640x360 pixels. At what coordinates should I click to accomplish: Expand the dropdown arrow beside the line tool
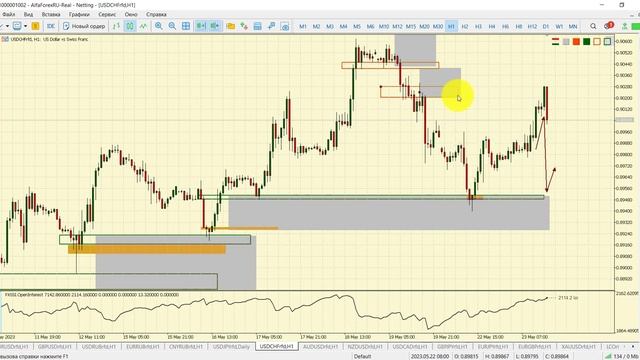pos(7,26)
